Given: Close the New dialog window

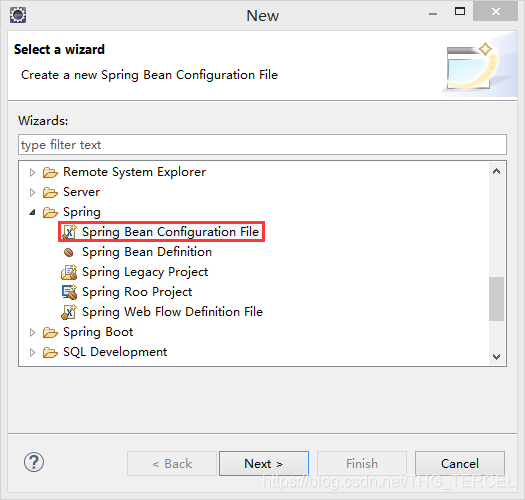Looking at the screenshot, I should (x=496, y=12).
